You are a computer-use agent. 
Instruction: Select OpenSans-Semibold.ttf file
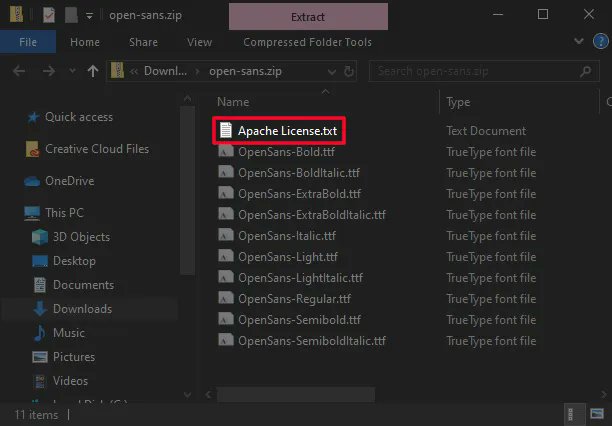pyautogui.click(x=299, y=320)
